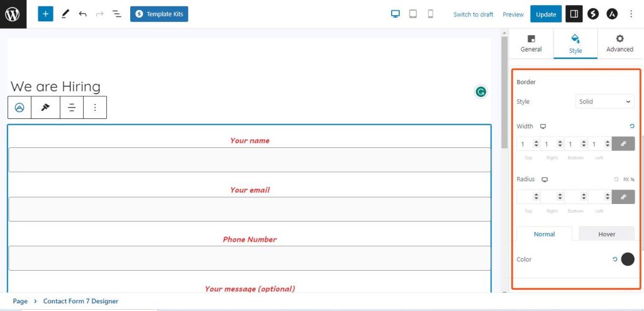This screenshot has width=644, height=311.
Task: Open the border Color swatch
Action: pos(628,259)
